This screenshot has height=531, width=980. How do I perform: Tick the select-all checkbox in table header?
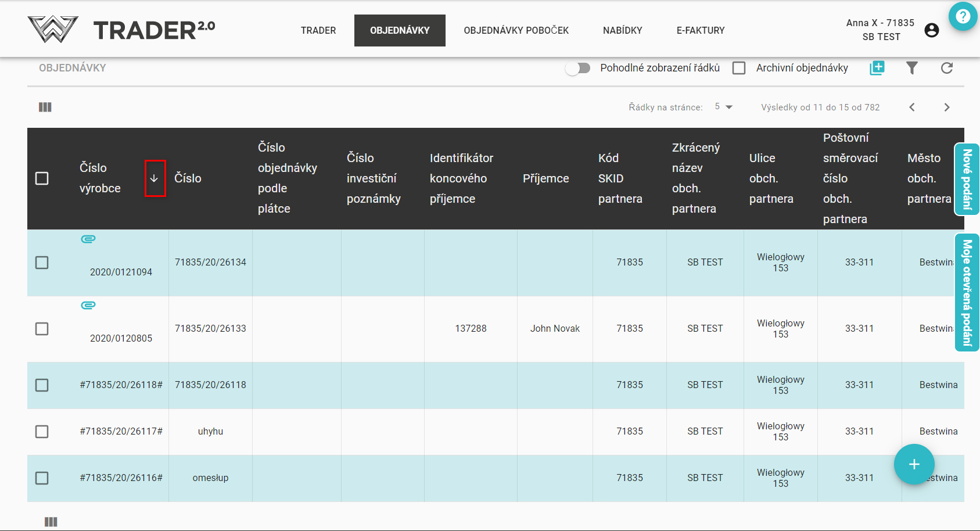[x=42, y=178]
